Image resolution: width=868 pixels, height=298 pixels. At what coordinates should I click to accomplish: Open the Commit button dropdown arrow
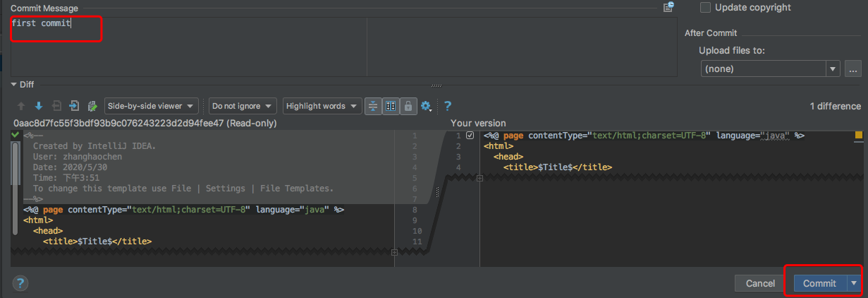pos(854,283)
